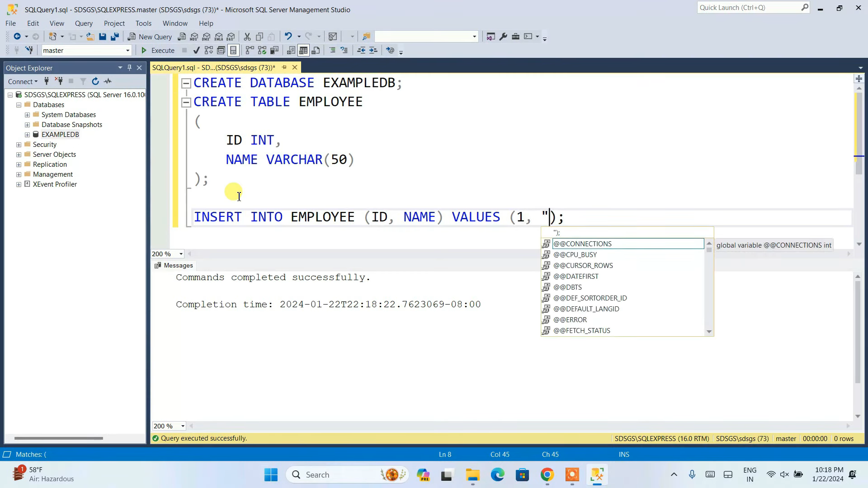Open the Project menu
This screenshot has width=868, height=488.
tap(114, 23)
